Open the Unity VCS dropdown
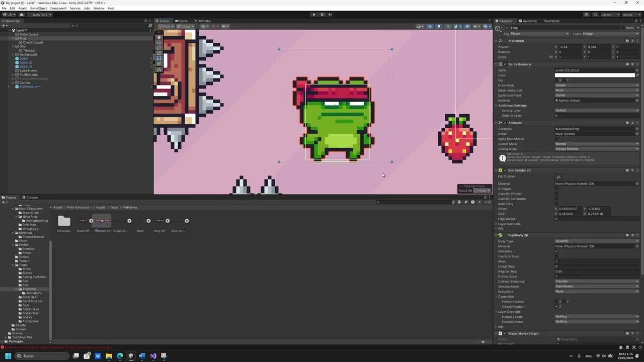This screenshot has width=644, height=362. click(x=40, y=15)
